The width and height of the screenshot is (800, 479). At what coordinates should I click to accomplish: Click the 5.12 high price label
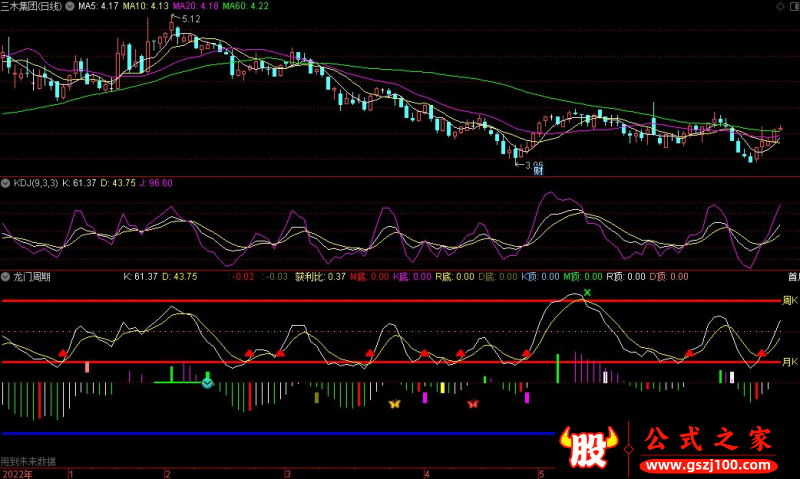pos(190,19)
